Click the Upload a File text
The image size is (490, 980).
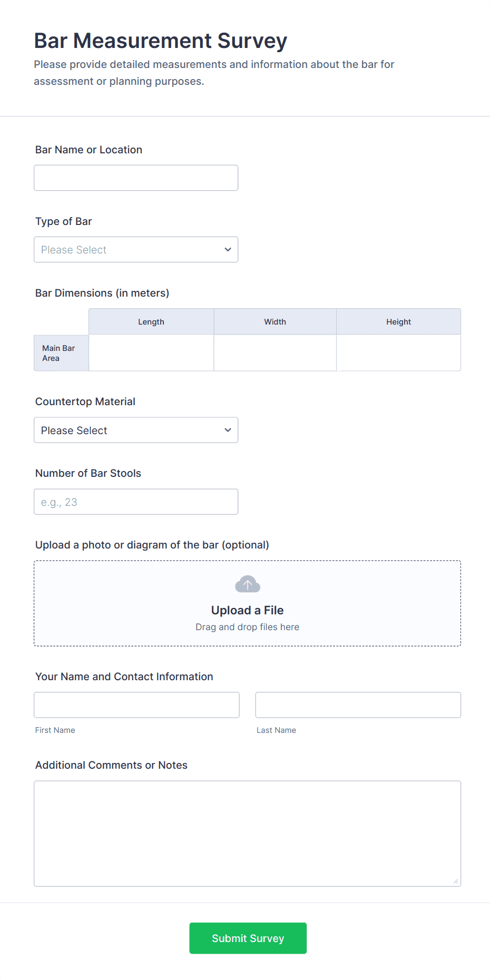pos(247,610)
